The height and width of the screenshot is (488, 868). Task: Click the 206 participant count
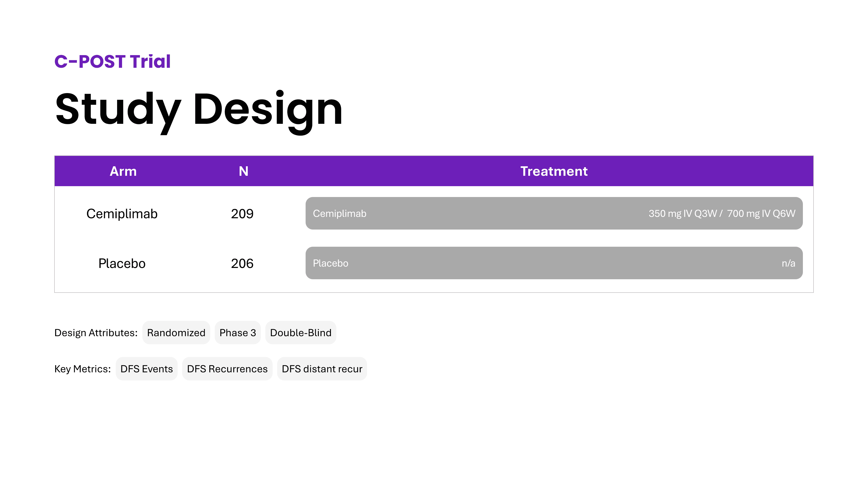point(242,263)
